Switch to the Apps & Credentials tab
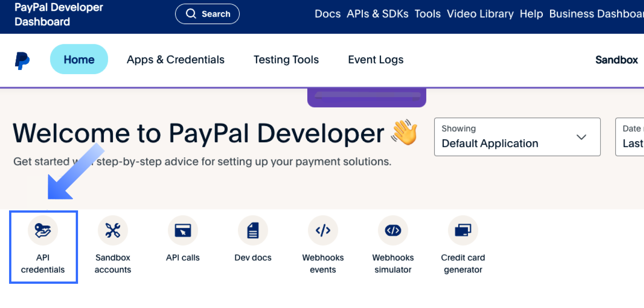The width and height of the screenshot is (644, 308). 175,60
